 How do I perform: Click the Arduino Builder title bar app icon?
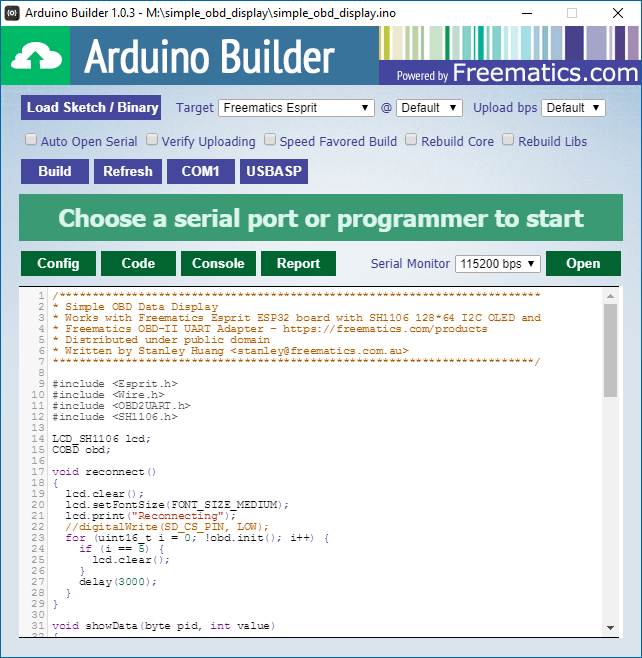click(12, 13)
